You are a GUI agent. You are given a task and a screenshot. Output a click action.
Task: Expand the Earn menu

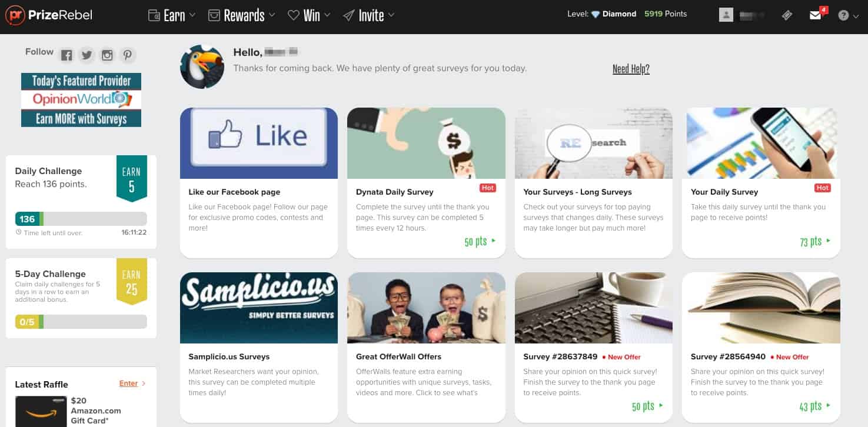pyautogui.click(x=172, y=15)
